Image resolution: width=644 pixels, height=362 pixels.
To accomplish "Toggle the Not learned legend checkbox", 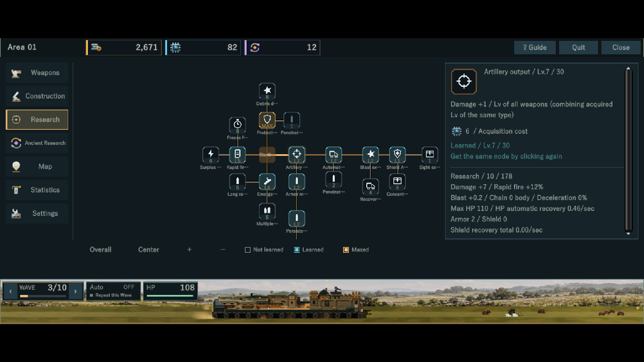I will 248,250.
